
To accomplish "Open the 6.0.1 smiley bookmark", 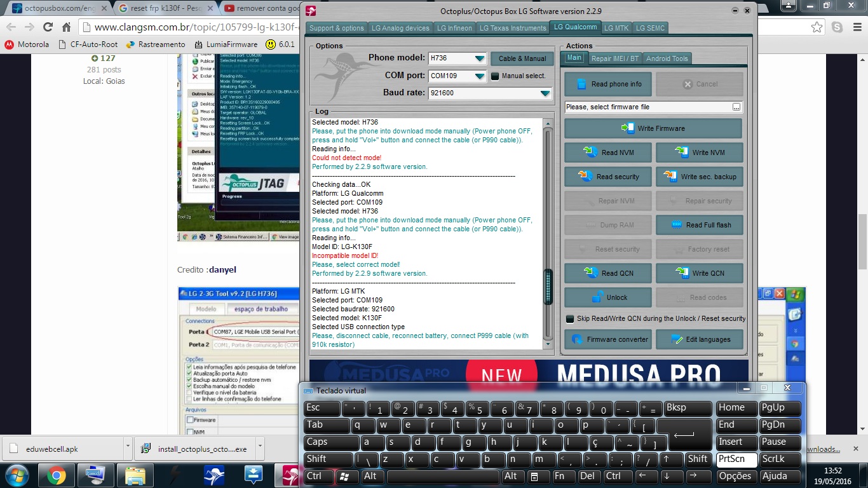I will [x=280, y=44].
